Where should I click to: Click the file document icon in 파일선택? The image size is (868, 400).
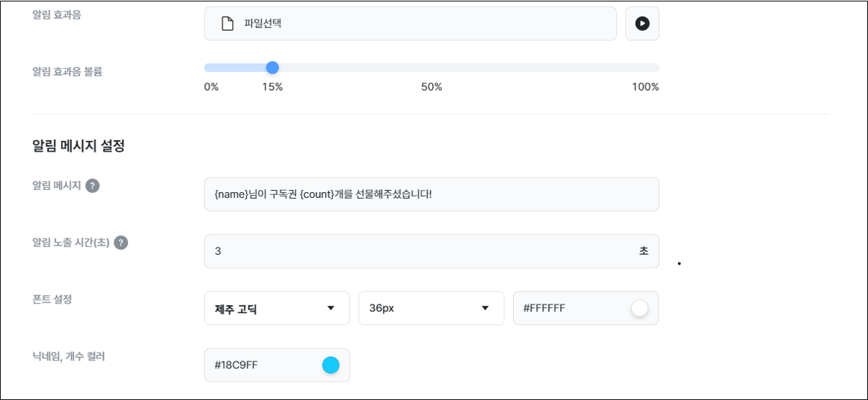click(x=227, y=24)
